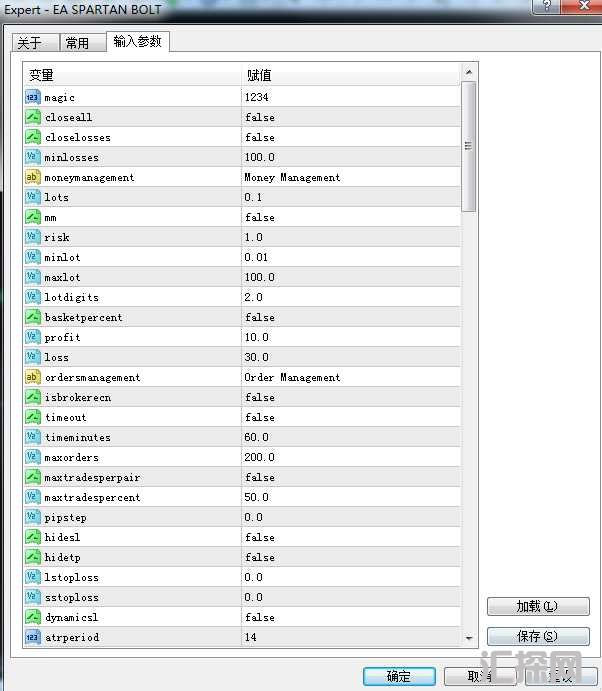Click the scrollbar down arrow
The height and width of the screenshot is (691, 602).
(x=469, y=638)
